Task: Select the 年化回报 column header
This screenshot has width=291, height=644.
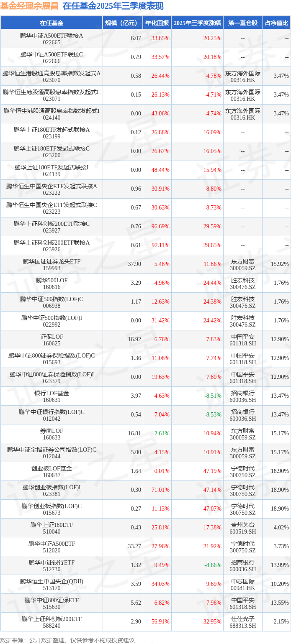Action: (x=157, y=23)
